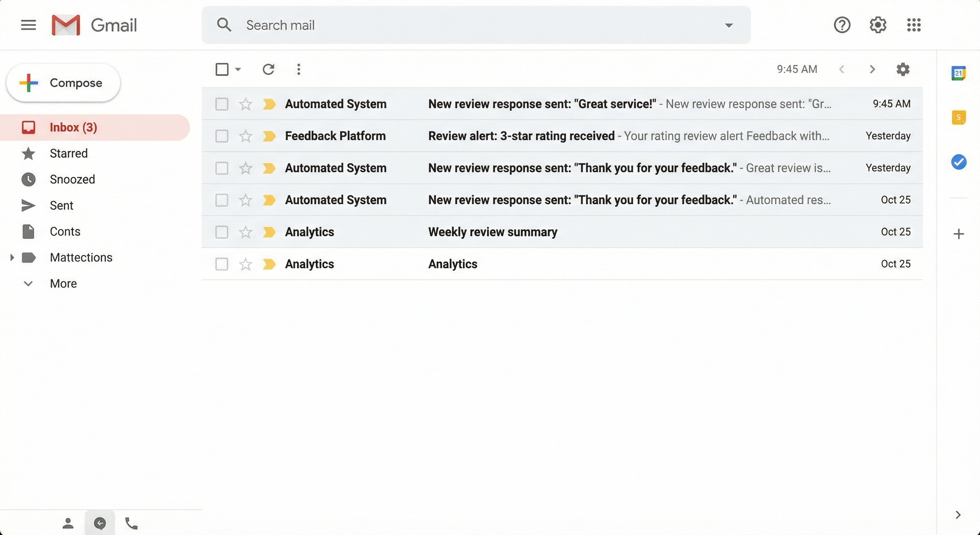Open the Google apps grid
Viewport: 980px width, 535px height.
point(914,25)
